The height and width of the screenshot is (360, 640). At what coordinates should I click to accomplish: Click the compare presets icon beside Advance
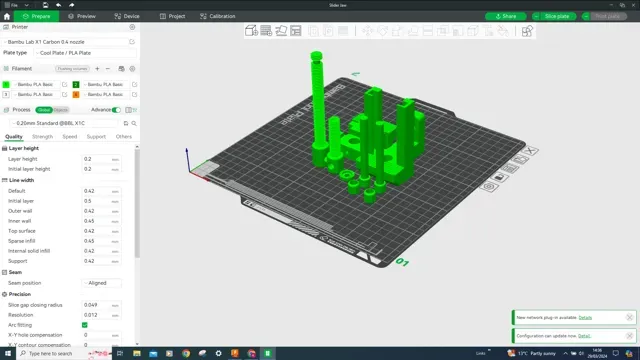pyautogui.click(x=129, y=110)
